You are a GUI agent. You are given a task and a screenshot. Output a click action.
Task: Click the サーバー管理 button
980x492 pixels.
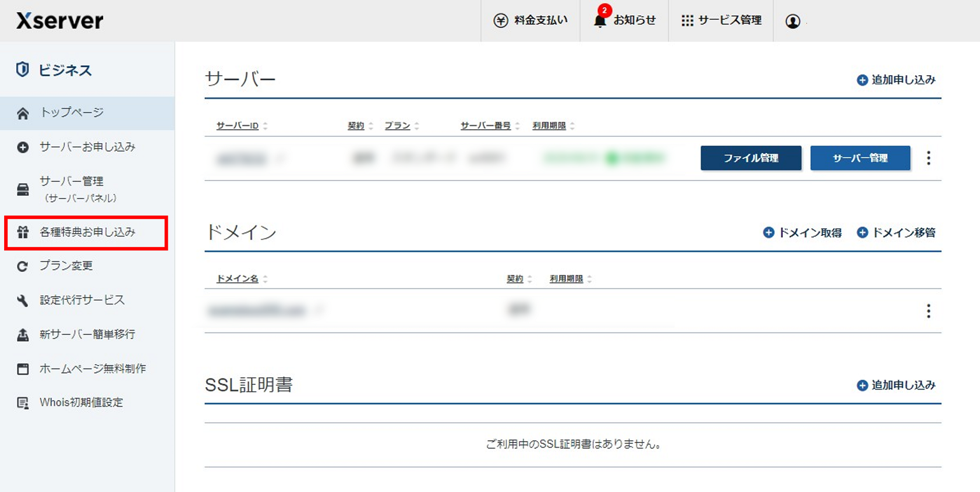coord(860,158)
